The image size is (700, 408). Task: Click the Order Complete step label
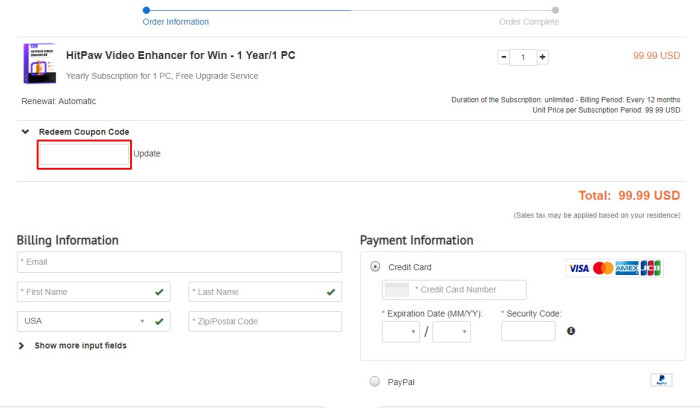(529, 22)
